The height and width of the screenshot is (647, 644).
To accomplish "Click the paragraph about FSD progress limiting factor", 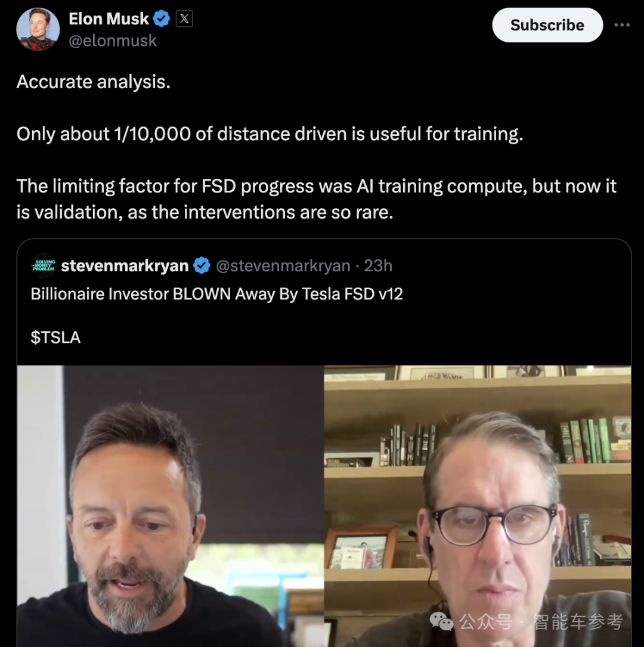I will (316, 199).
